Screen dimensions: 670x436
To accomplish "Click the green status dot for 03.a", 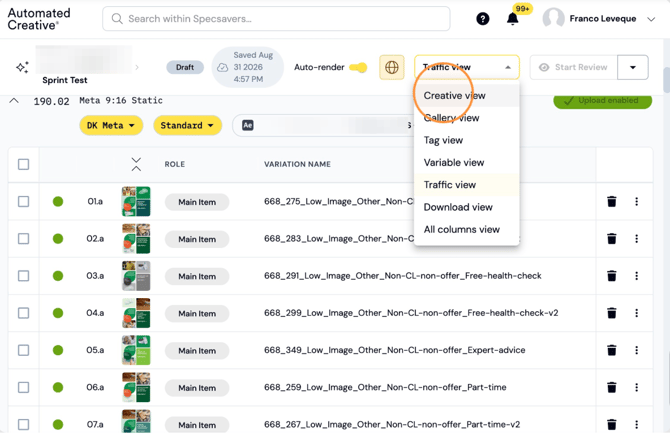I will click(58, 276).
